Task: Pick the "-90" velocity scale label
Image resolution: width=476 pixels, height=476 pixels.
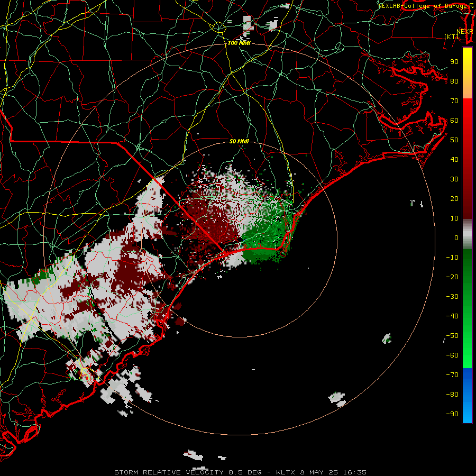Action: pyautogui.click(x=452, y=414)
